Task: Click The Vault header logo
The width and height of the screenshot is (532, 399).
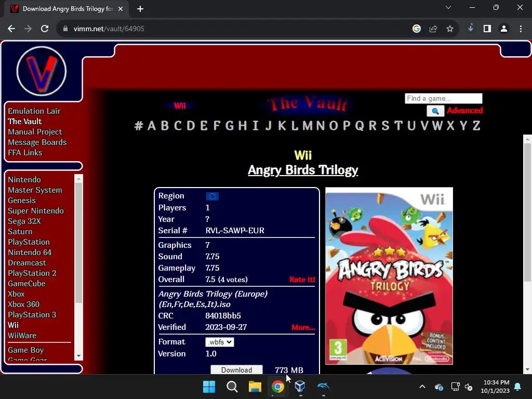Action: [x=308, y=104]
